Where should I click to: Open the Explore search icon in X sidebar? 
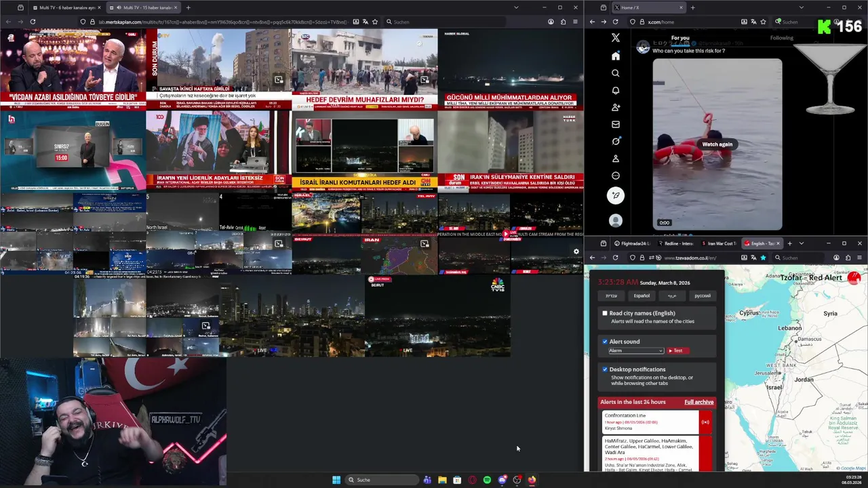coord(615,73)
